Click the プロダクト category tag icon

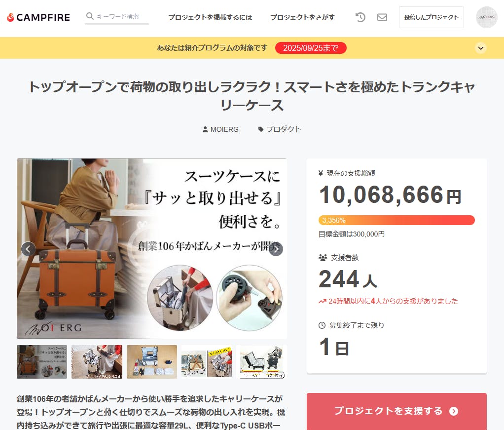[x=261, y=129]
